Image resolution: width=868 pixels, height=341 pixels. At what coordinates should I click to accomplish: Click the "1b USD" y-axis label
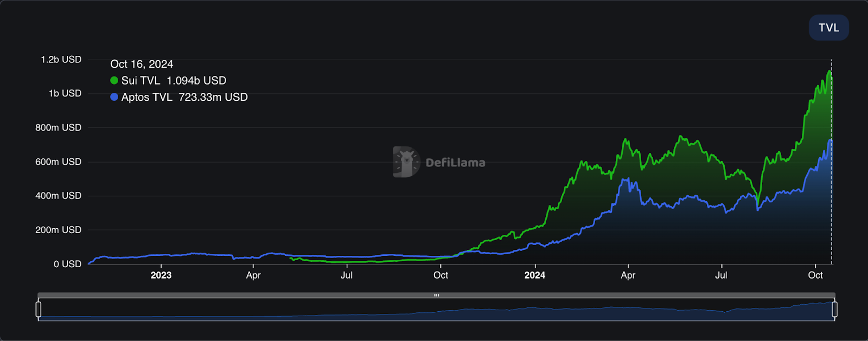(x=65, y=93)
